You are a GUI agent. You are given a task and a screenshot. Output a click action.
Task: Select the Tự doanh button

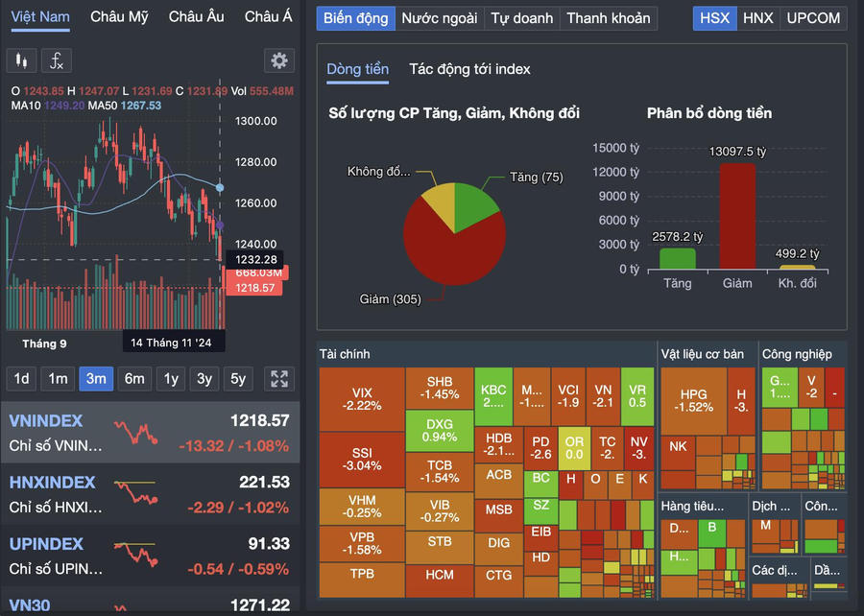(x=522, y=18)
